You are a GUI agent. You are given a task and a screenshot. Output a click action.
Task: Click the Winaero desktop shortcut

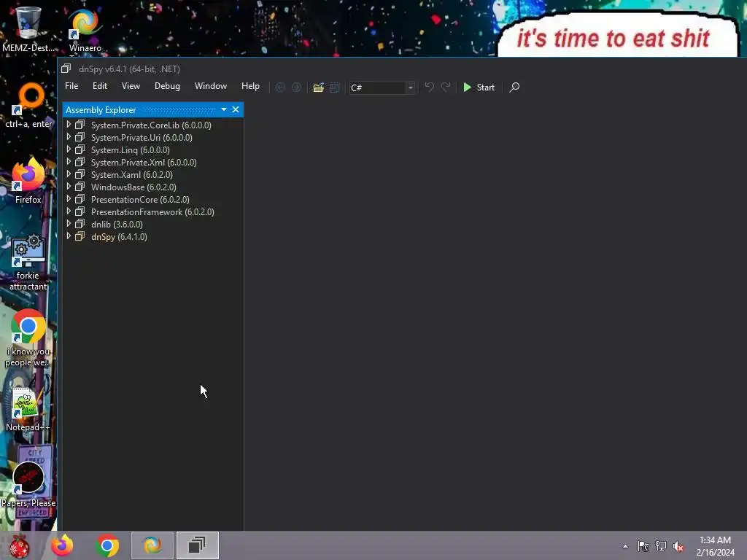(x=85, y=31)
